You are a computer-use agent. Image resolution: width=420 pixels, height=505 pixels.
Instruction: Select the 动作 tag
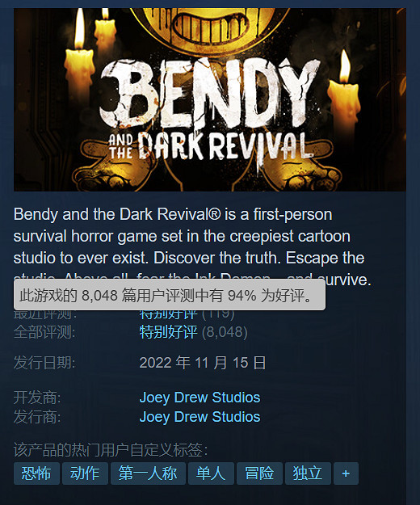[85, 473]
